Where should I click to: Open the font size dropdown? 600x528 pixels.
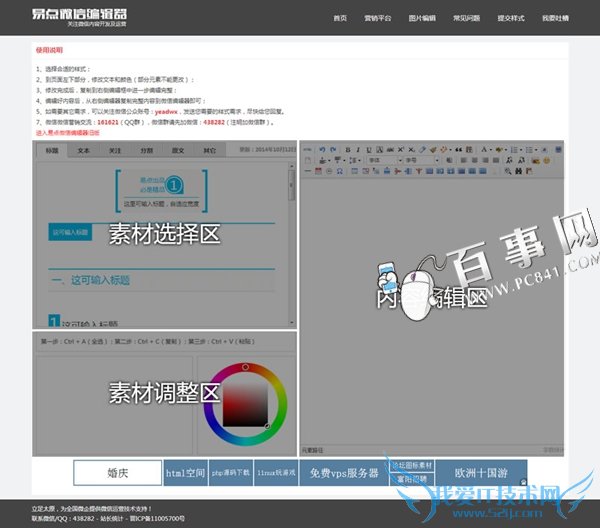click(422, 160)
